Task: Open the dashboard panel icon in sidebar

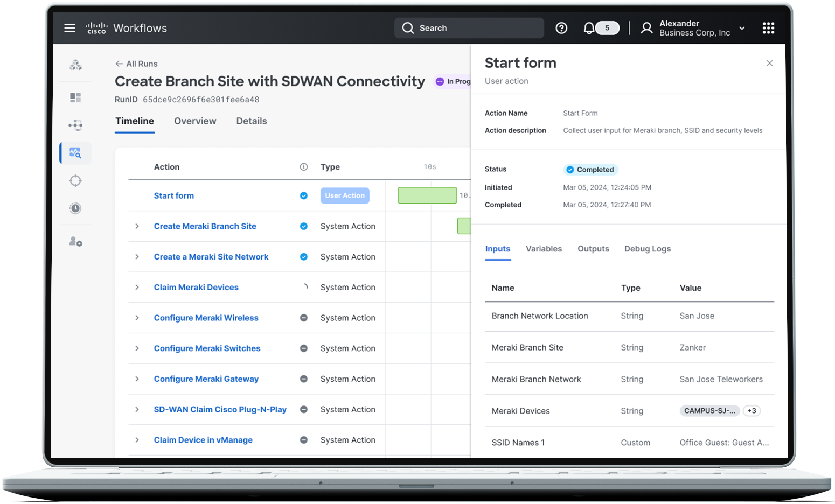Action: 75,97
